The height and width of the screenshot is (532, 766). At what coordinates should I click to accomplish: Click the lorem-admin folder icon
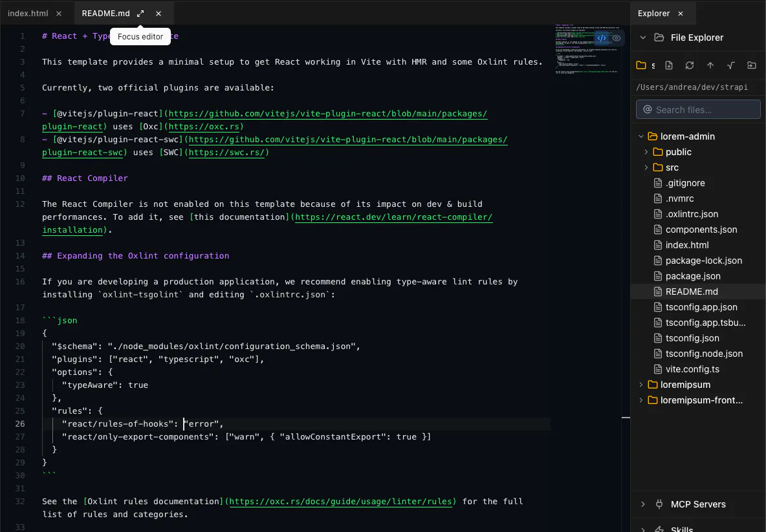[x=653, y=136]
